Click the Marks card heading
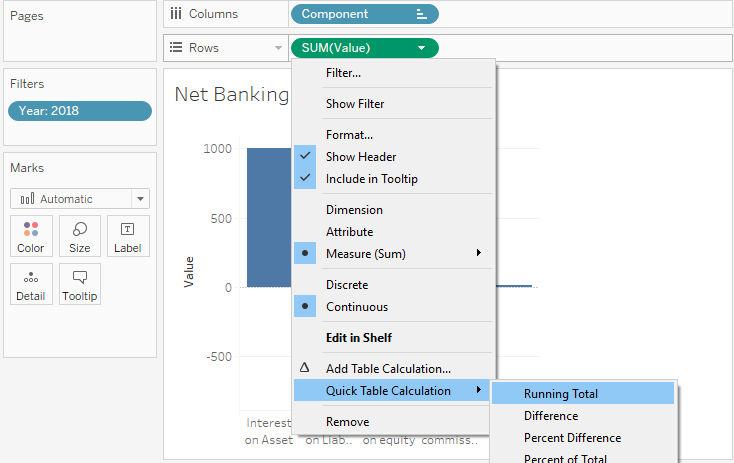734x463 pixels. pyautogui.click(x=27, y=168)
